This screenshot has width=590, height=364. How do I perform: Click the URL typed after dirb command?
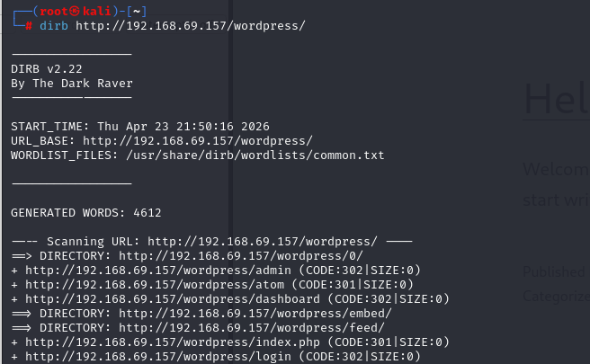point(191,26)
